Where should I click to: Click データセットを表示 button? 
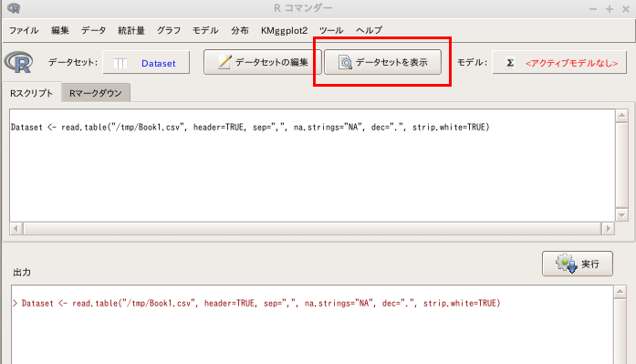[x=383, y=62]
